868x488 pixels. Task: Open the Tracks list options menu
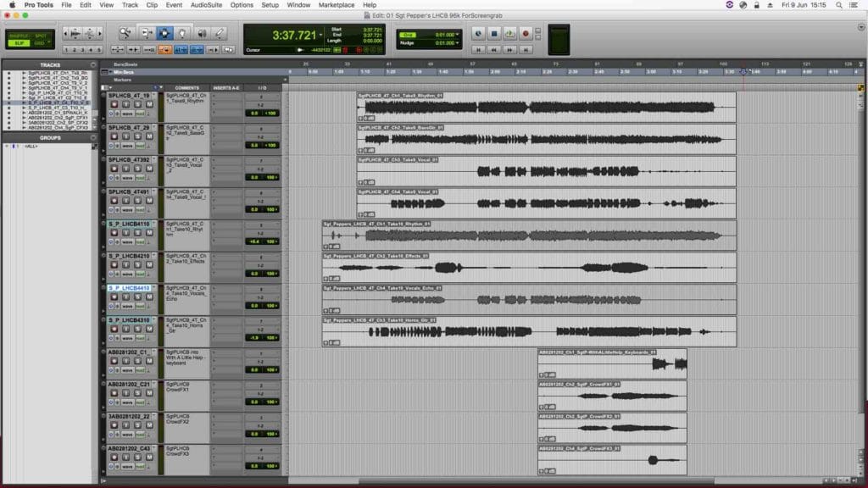(93, 64)
